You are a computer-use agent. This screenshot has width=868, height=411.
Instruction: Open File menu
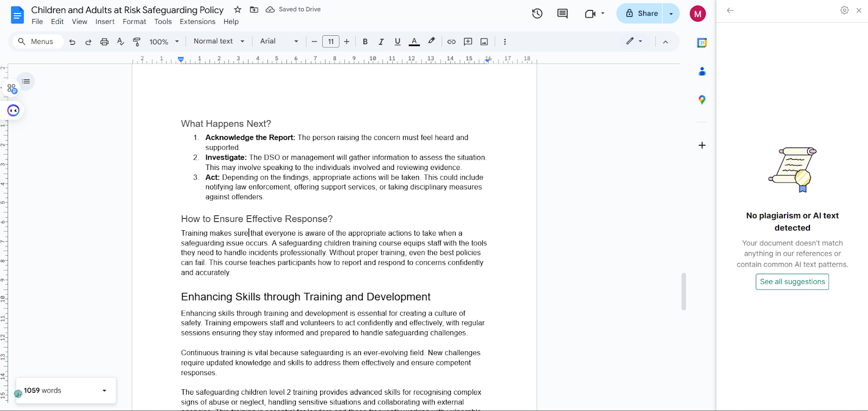pyautogui.click(x=37, y=22)
